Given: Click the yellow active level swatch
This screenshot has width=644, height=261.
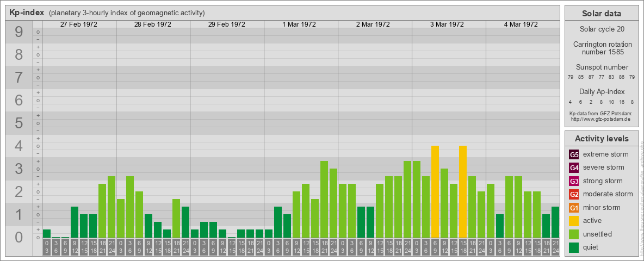Looking at the screenshot, I should (574, 220).
